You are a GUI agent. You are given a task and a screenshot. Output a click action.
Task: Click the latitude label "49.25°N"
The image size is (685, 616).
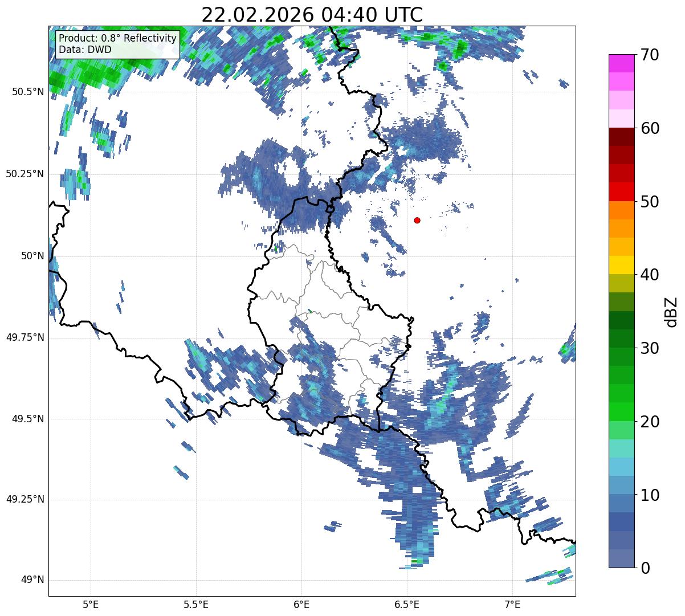25,499
